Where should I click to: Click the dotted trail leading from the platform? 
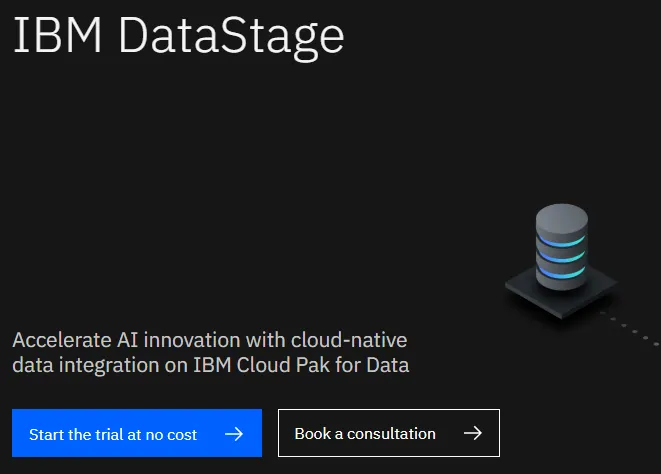pos(630,329)
